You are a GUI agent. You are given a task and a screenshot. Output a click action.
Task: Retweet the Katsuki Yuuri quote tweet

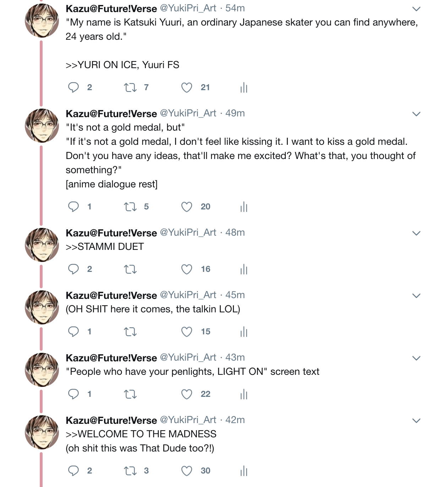pos(130,87)
